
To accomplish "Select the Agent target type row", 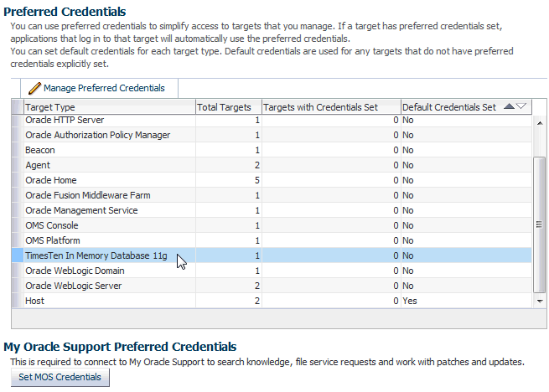I will click(272, 165).
